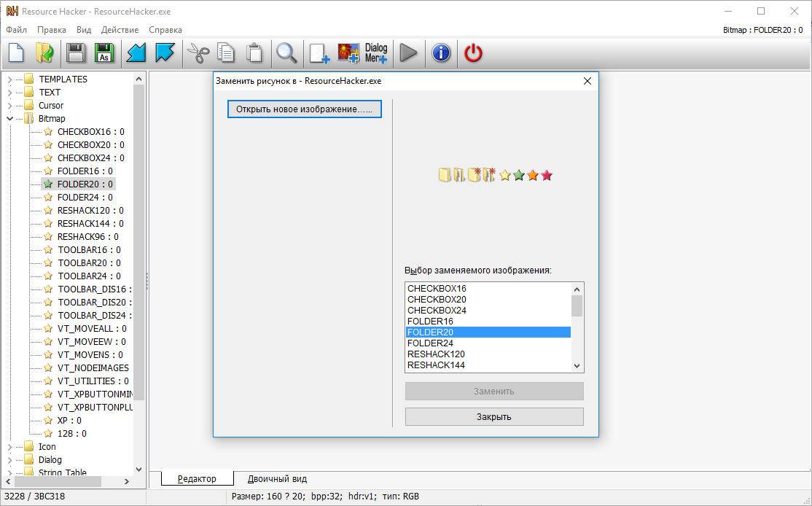
Task: Click the red power exit icon
Action: tap(473, 52)
